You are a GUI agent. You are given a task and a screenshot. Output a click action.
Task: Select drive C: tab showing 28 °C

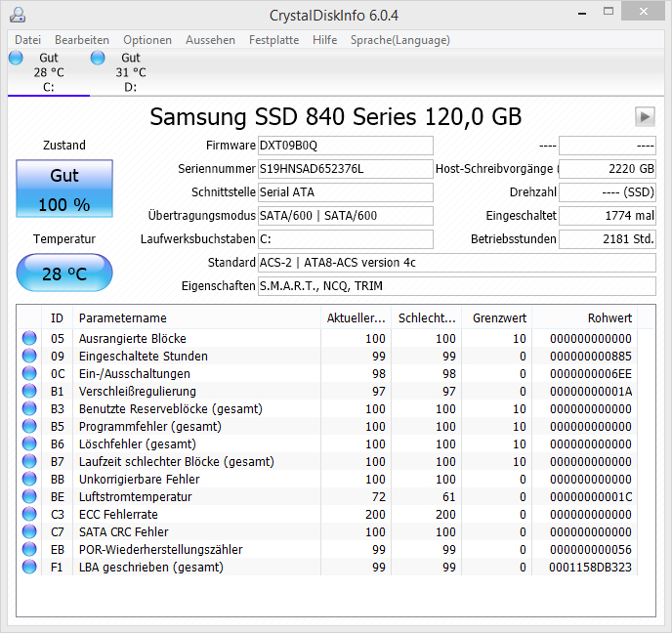[x=49, y=72]
